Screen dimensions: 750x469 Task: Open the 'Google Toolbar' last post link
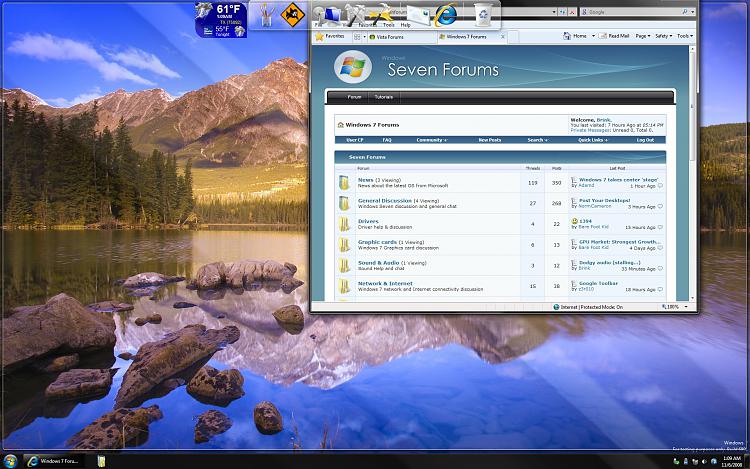tap(598, 284)
